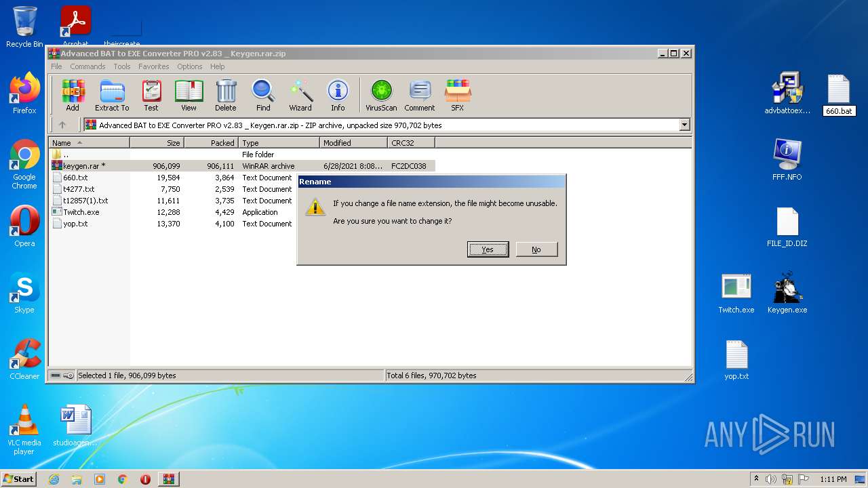Select the FFF.NFO desktop file
Viewport: 868px width, 488px height.
(787, 160)
